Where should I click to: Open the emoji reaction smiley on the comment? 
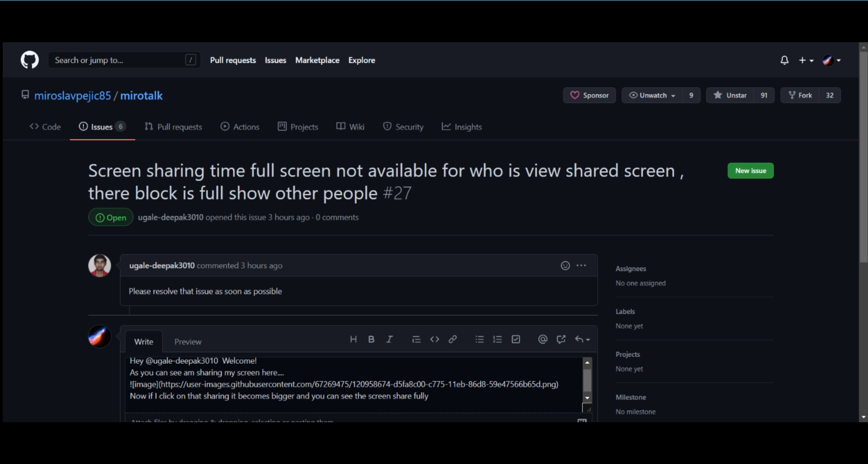pos(565,266)
